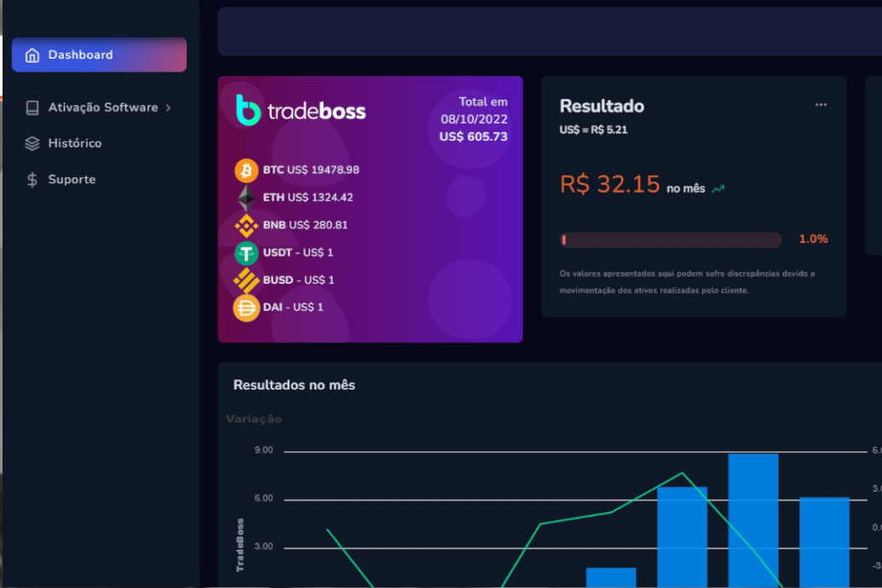Click the Dashboard home icon

[32, 55]
